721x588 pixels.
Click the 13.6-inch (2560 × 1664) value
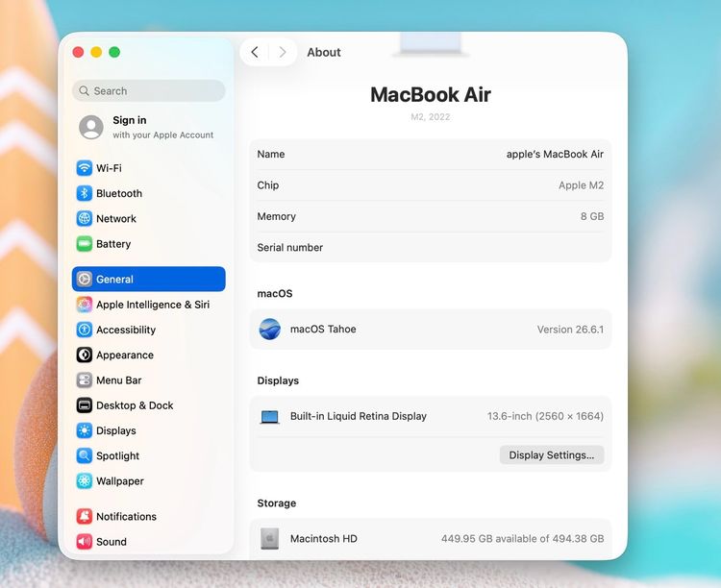point(545,416)
